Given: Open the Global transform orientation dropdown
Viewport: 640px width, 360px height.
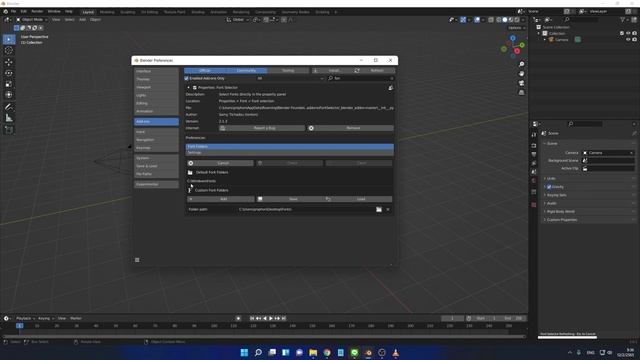Looking at the screenshot, I should (238, 20).
